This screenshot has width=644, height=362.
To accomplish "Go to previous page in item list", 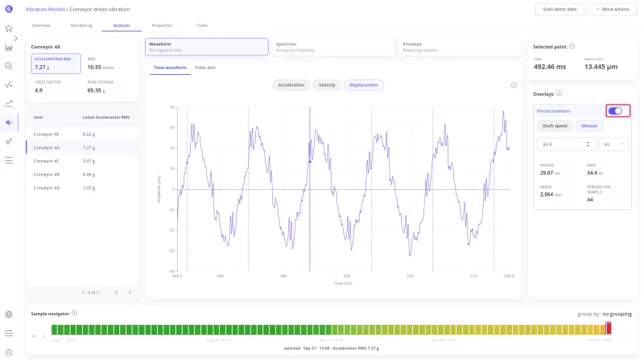I will pyautogui.click(x=117, y=293).
